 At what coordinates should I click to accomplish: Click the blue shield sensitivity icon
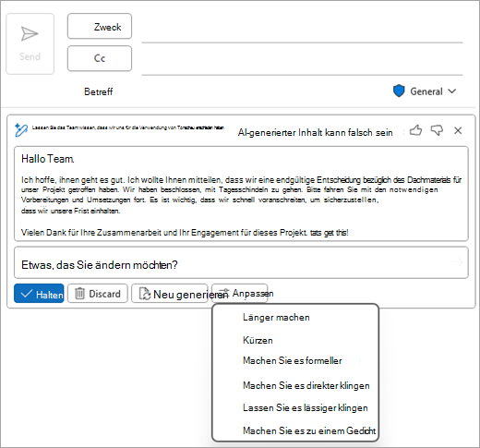click(x=399, y=91)
